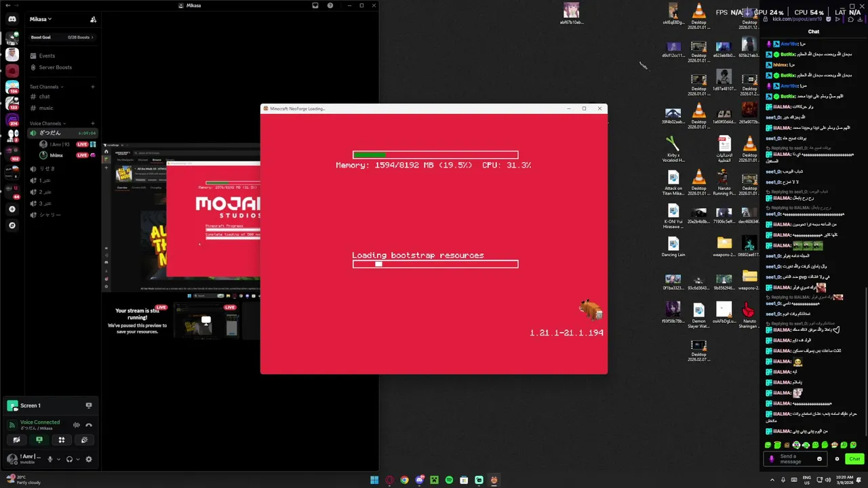Mute the microphone in user panel
The height and width of the screenshot is (488, 868).
point(50,459)
